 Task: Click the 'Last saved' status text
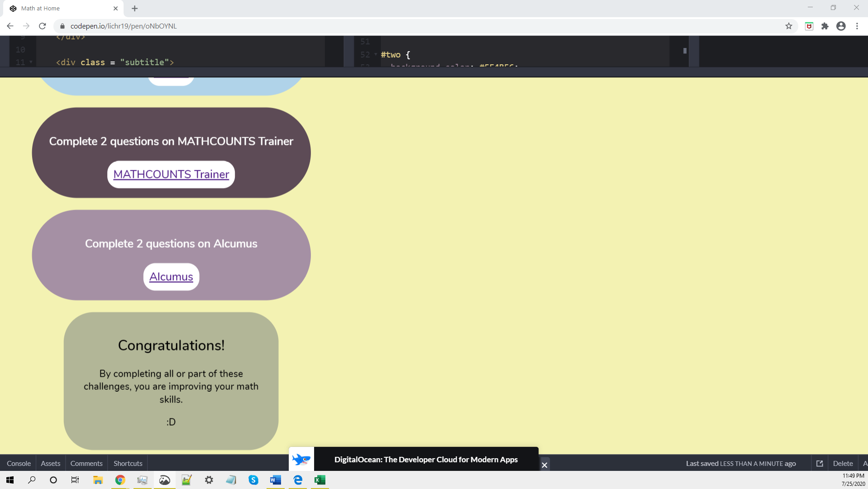point(741,463)
